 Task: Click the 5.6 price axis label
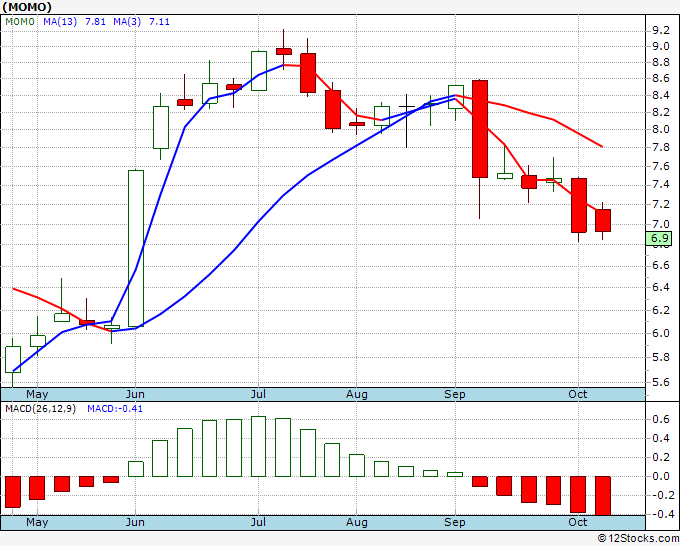click(x=661, y=383)
